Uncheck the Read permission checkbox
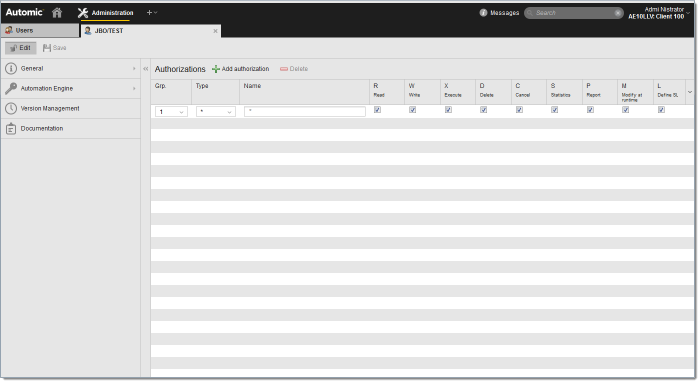 pyautogui.click(x=377, y=110)
